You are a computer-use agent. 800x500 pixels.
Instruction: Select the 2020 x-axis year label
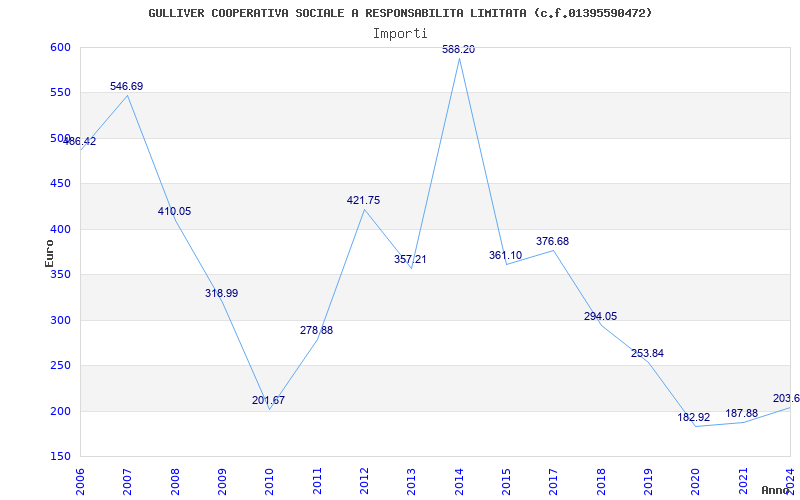pos(695,481)
